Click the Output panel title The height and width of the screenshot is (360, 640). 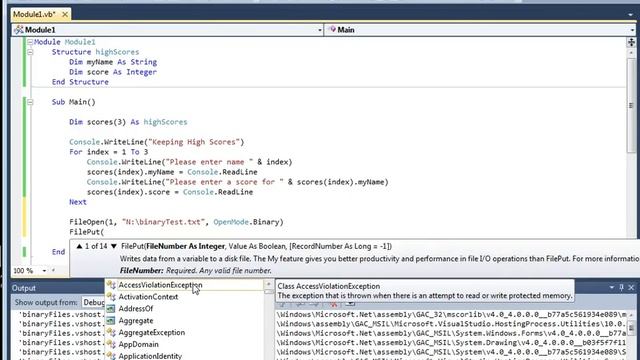(x=24, y=288)
